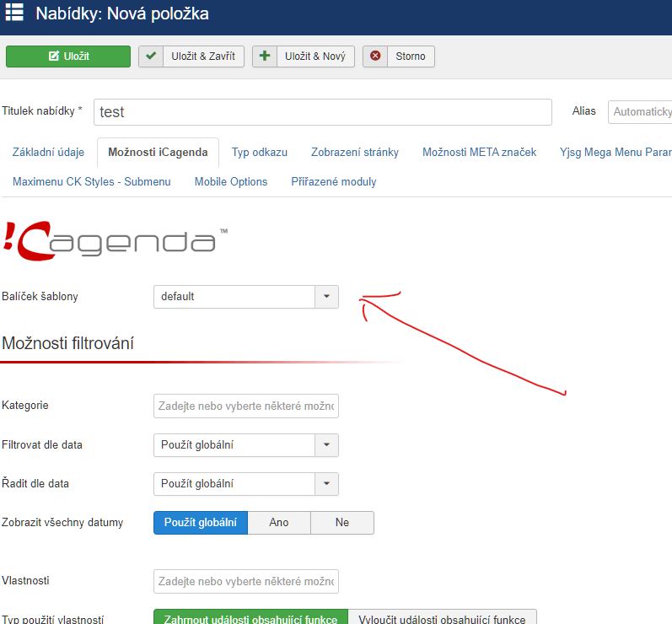Viewport: 672px width, 624px height.
Task: Select Použít globální for Zobrazit všechny datumy
Action: (x=201, y=523)
